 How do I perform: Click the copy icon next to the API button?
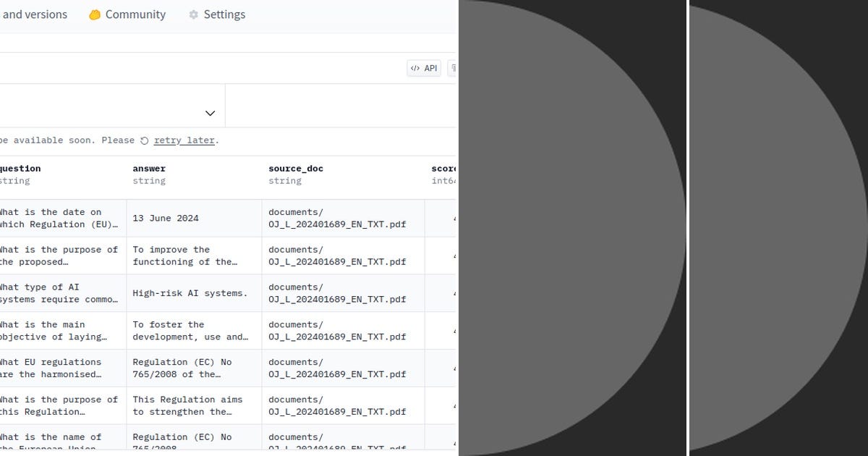pyautogui.click(x=454, y=68)
